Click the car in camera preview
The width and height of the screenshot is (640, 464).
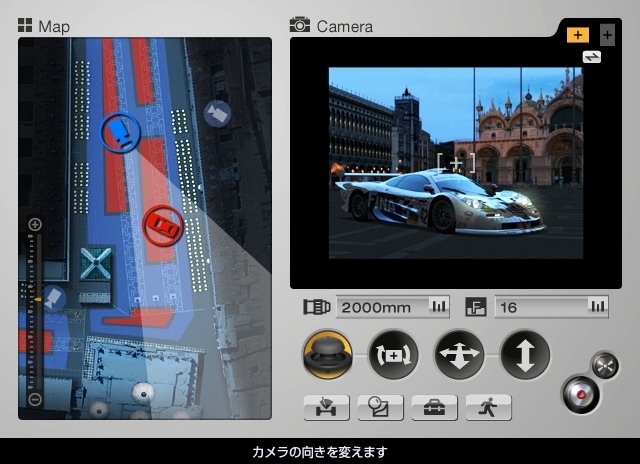click(x=440, y=202)
